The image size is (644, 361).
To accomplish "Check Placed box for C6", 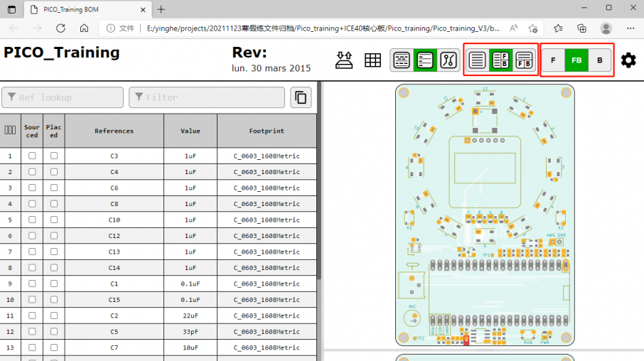I will click(54, 188).
